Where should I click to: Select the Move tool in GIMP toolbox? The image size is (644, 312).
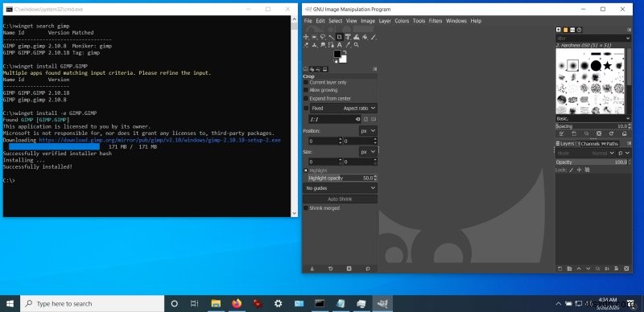click(x=306, y=37)
